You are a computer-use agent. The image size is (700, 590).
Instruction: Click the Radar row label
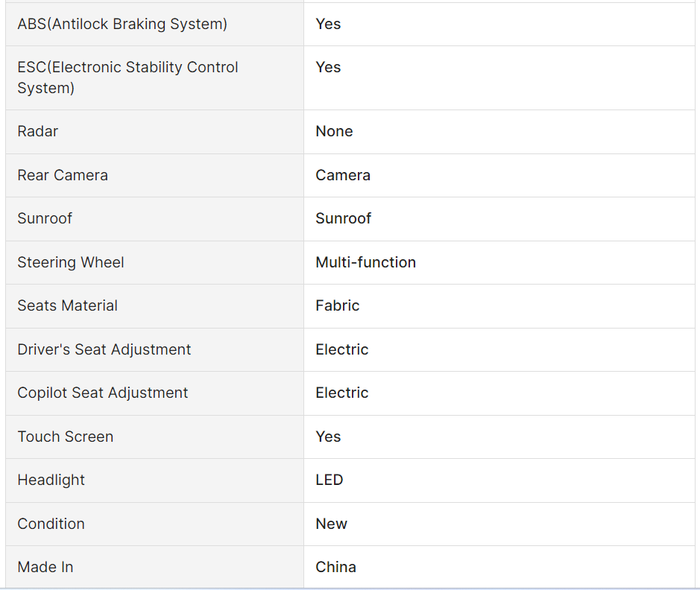pos(38,131)
